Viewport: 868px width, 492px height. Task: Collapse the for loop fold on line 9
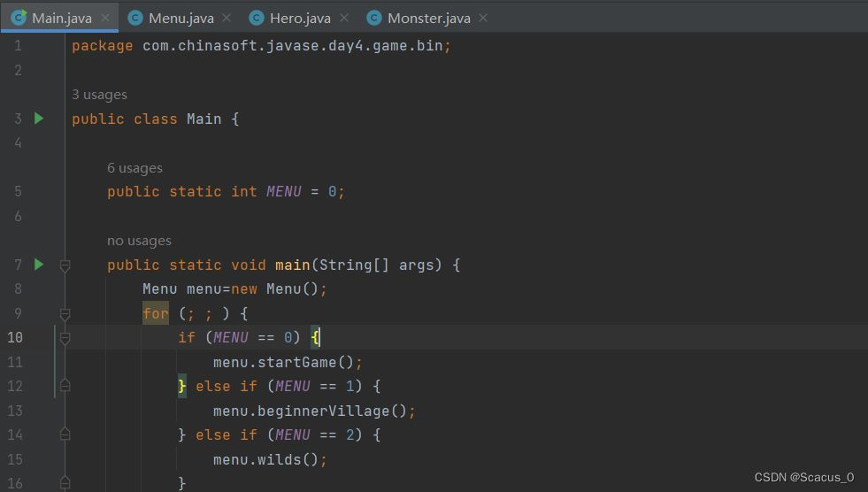click(65, 314)
